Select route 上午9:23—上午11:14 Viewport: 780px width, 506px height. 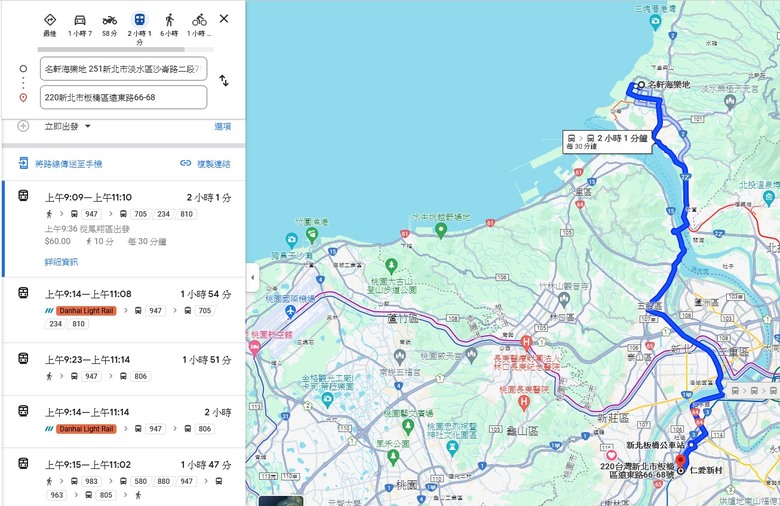(x=123, y=369)
